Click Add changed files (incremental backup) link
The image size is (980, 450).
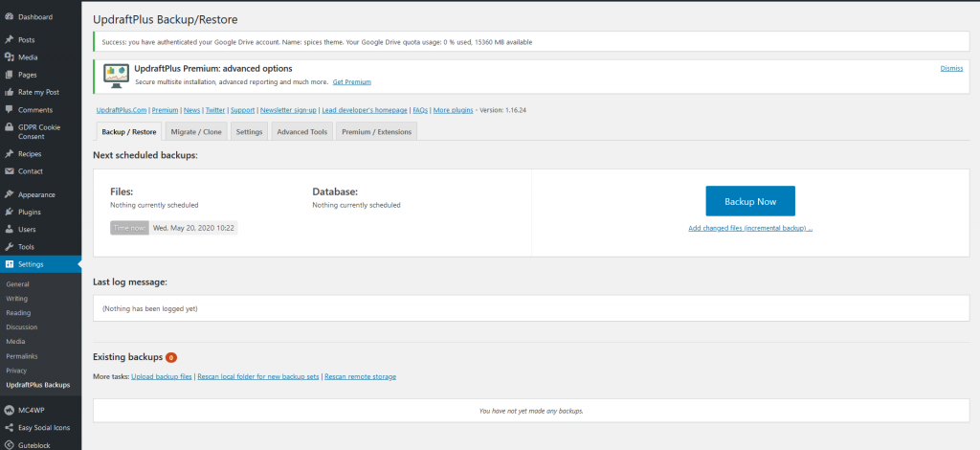[x=750, y=228]
